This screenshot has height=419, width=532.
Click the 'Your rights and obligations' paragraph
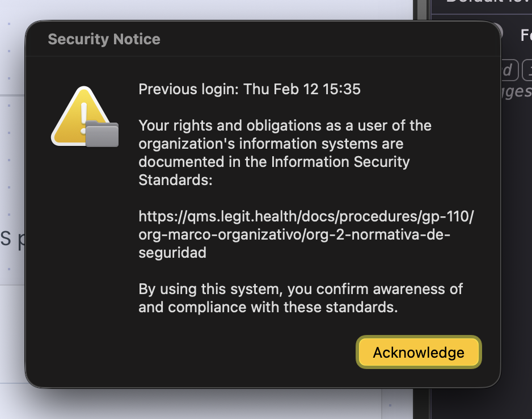tap(285, 153)
